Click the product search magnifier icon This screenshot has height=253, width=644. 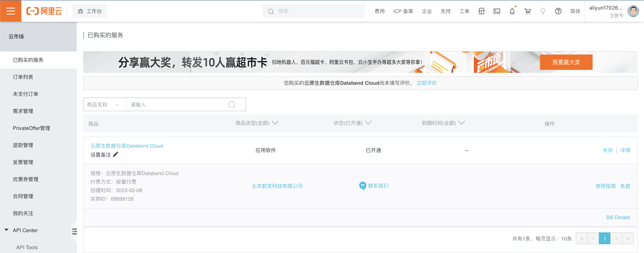[232, 104]
